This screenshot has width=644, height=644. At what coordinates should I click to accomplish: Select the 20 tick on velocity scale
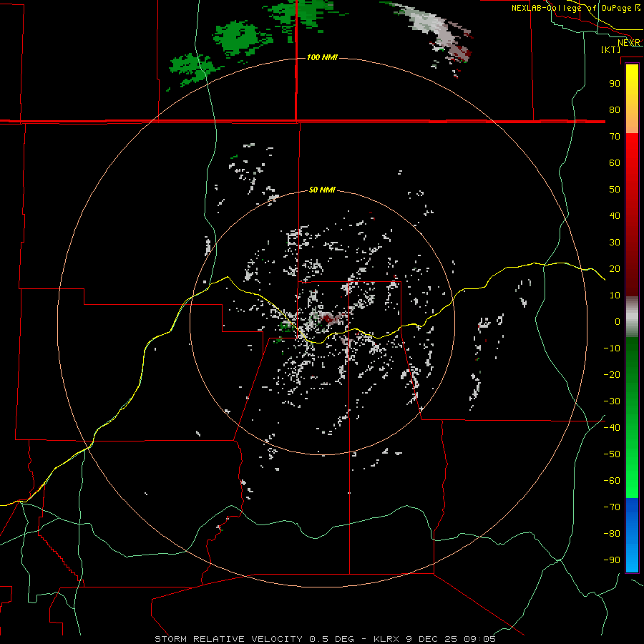pyautogui.click(x=615, y=268)
